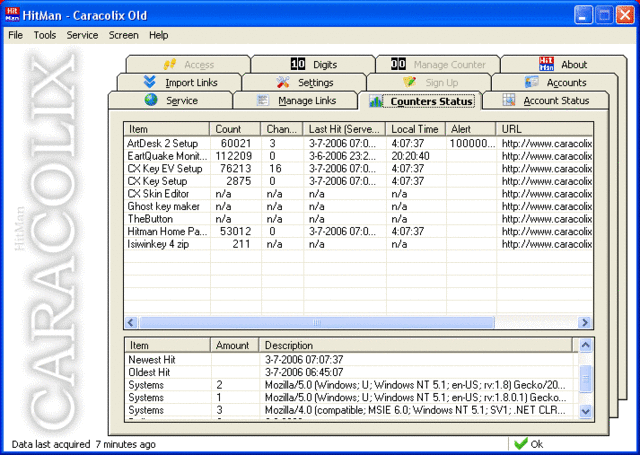The height and width of the screenshot is (455, 640).
Task: Open the Screen menu
Action: [x=123, y=35]
